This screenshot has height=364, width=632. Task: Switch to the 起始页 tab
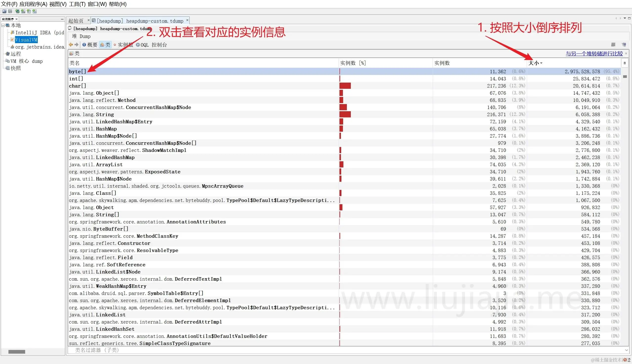76,21
